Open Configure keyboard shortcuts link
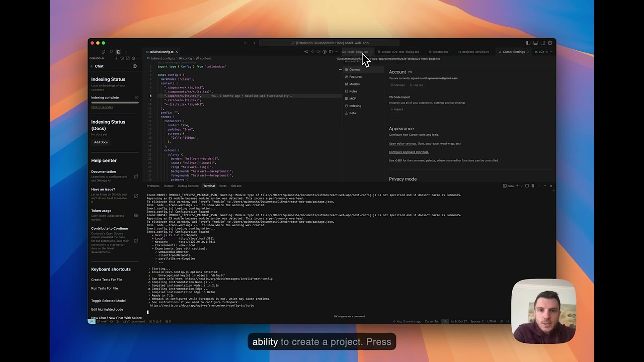The image size is (644, 362). [x=409, y=152]
